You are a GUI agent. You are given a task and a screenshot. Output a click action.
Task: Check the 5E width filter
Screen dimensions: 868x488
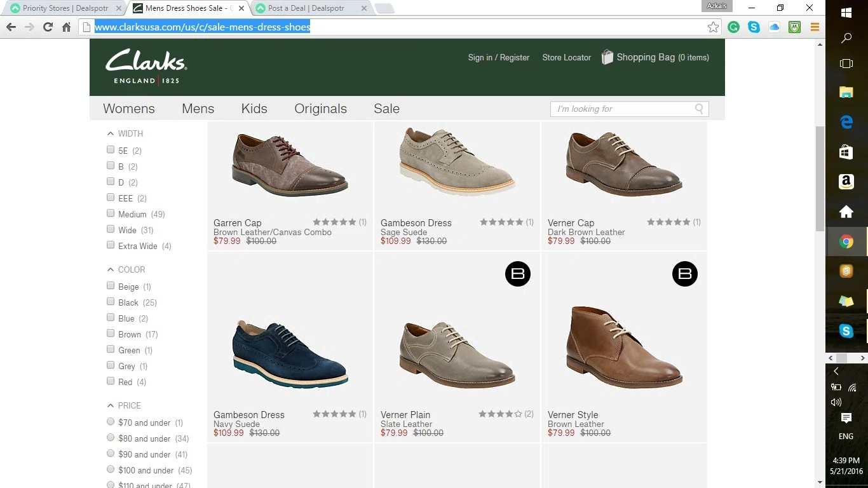[111, 150]
